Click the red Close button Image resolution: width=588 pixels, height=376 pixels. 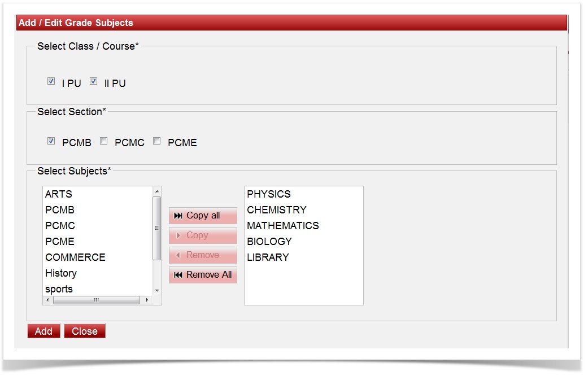coord(85,331)
